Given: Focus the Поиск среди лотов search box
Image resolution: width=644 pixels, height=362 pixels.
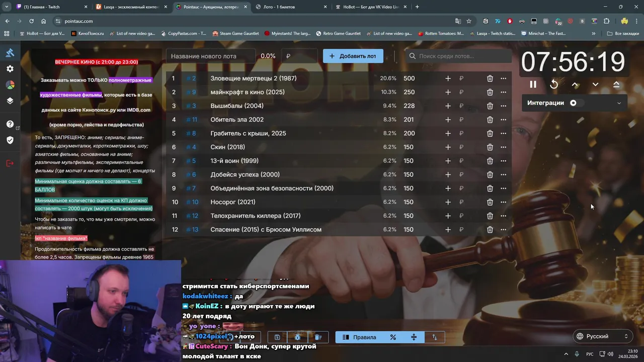Looking at the screenshot, I should click(x=457, y=56).
